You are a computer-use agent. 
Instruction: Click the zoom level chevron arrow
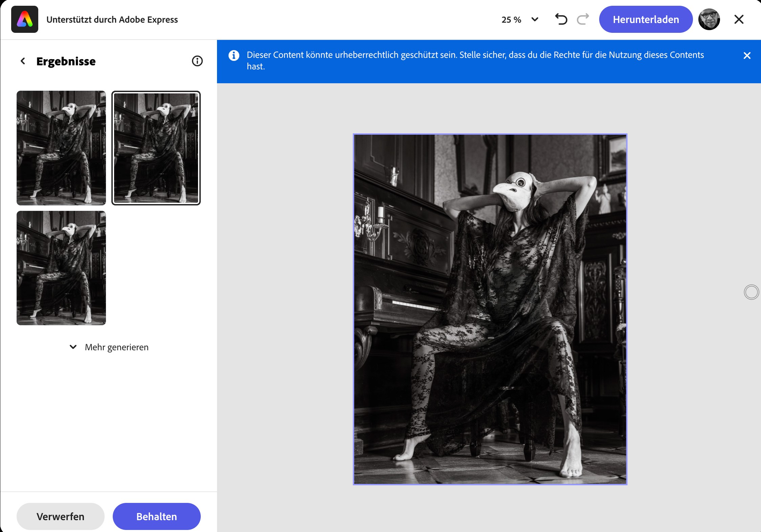tap(535, 19)
